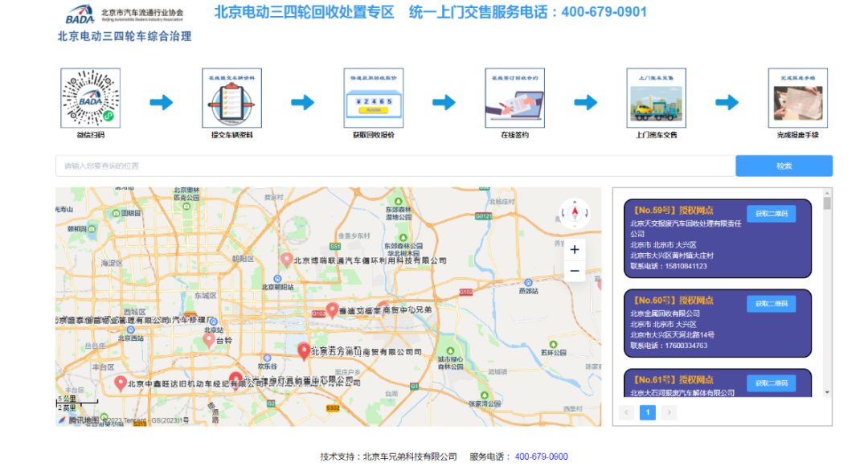Click phone number 17600334763
Viewport: 868px width, 475px height.
click(686, 346)
